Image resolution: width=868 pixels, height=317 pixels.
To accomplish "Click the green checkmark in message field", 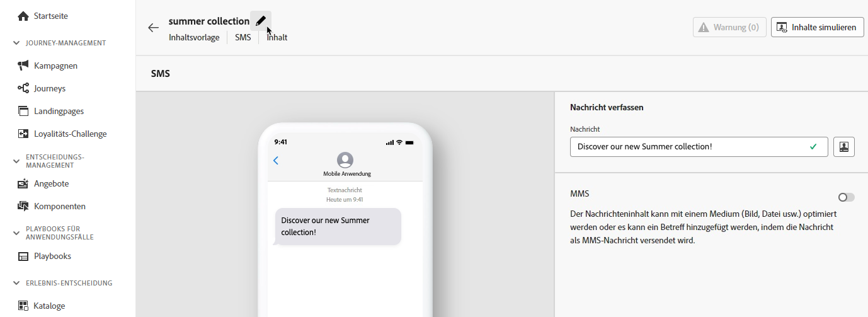I will pyautogui.click(x=813, y=147).
